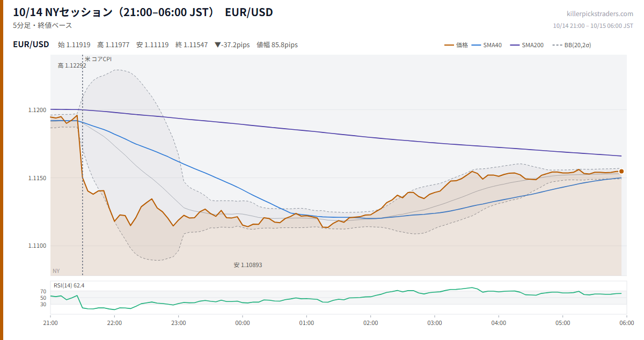Click the NY session label inside the chart
This screenshot has height=340, width=644.
56,271
